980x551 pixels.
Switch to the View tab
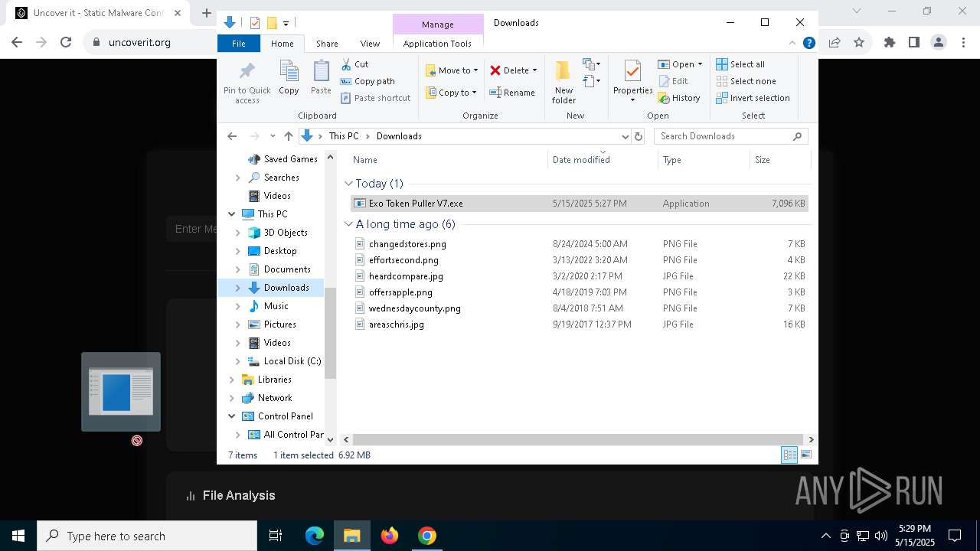[370, 44]
